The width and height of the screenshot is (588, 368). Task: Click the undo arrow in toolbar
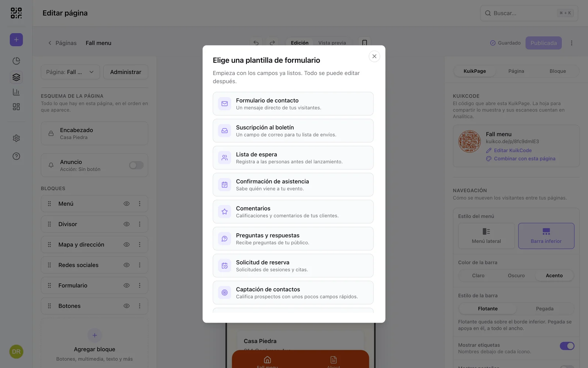[256, 43]
